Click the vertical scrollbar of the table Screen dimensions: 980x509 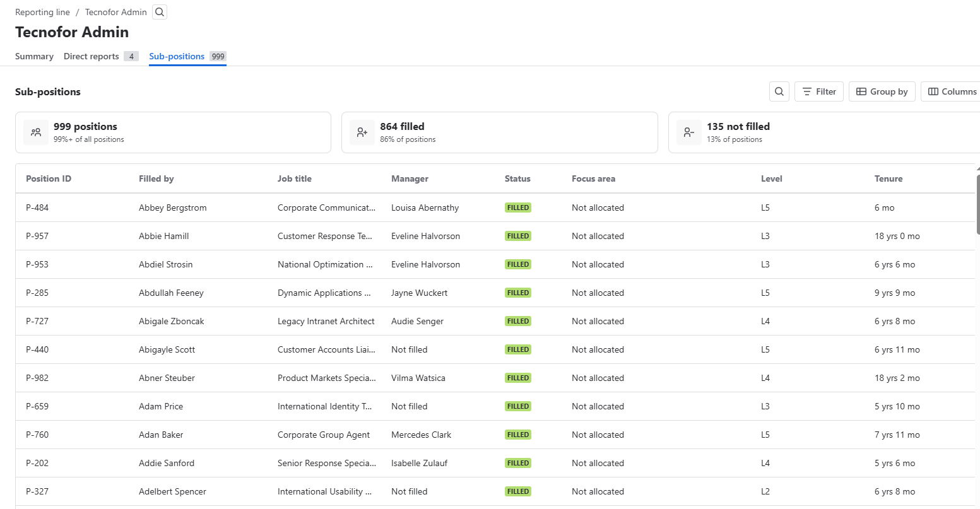coord(977,202)
